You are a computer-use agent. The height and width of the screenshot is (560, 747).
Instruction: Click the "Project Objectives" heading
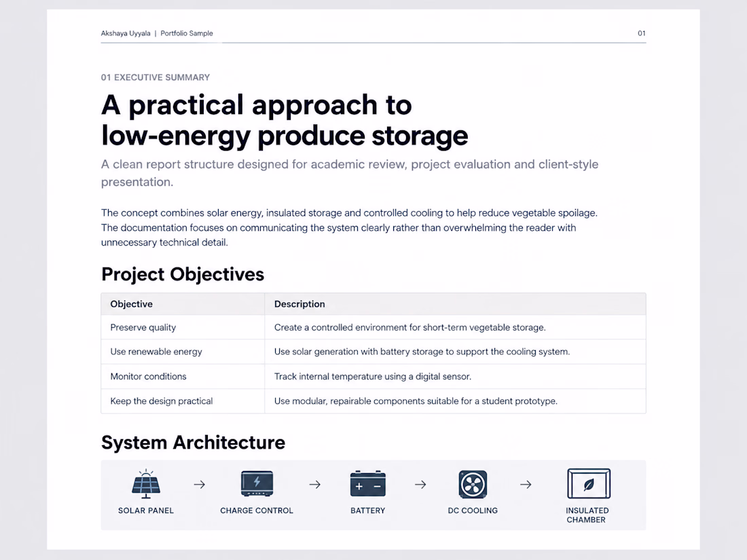point(183,274)
